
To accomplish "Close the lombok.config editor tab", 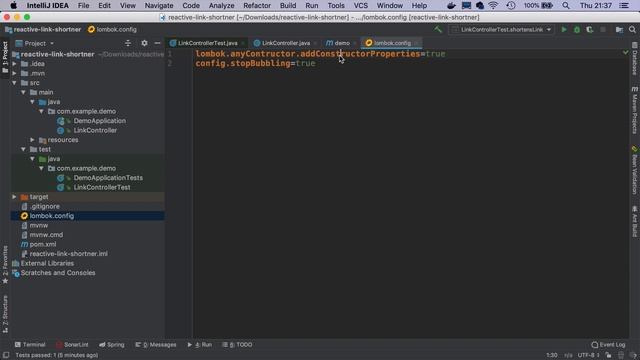I will coord(416,43).
